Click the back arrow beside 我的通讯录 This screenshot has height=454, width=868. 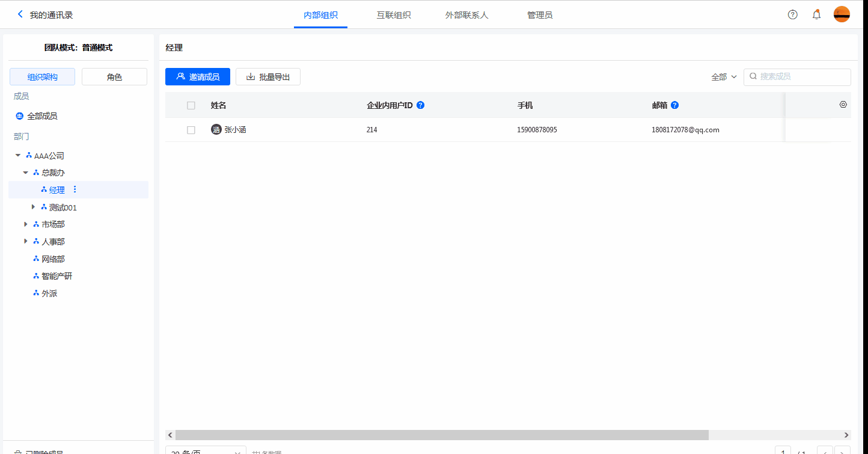(20, 14)
